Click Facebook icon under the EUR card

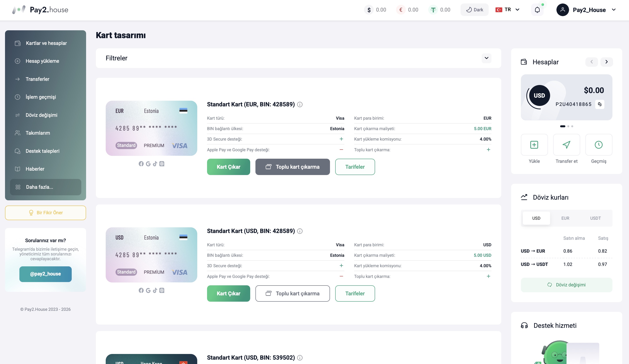pos(141,164)
